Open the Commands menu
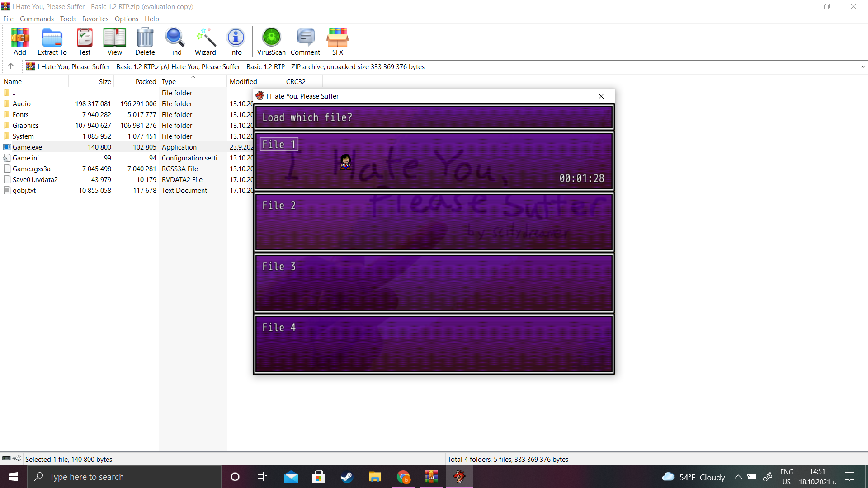 pos(37,19)
